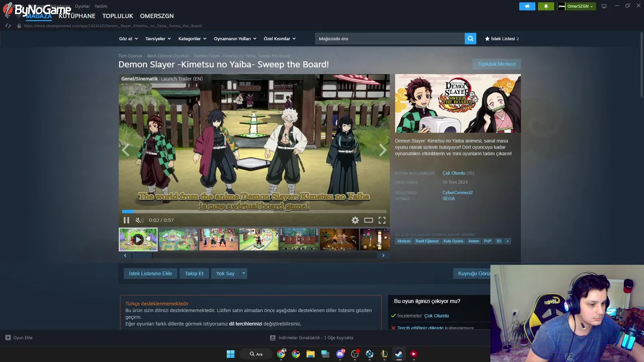Open the OMERSZGN profile tab
Viewport: 644px width, 362px height.
[x=157, y=16]
